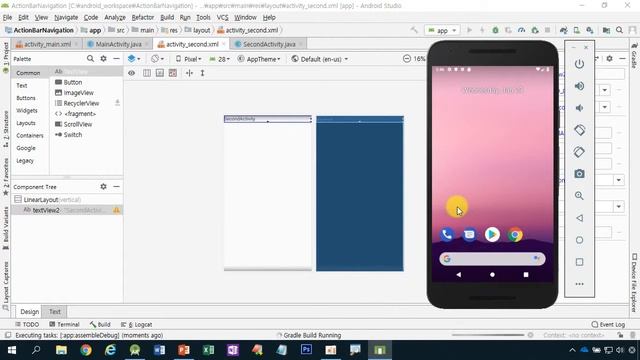Click layout breadcrumb in navigation bar
The image size is (640, 360).
tap(198, 30)
